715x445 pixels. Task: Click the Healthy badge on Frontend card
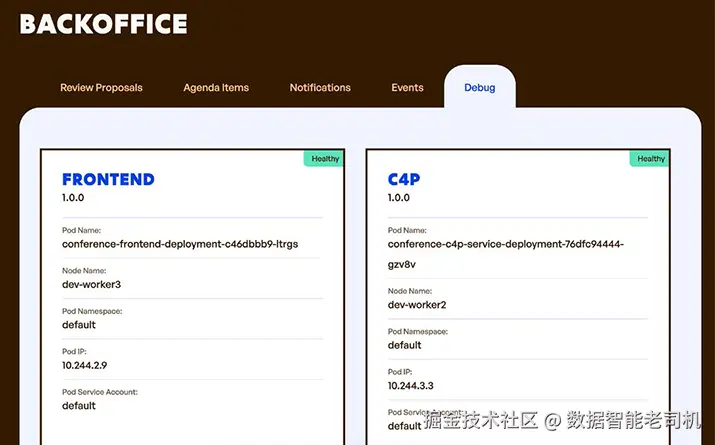coord(325,159)
